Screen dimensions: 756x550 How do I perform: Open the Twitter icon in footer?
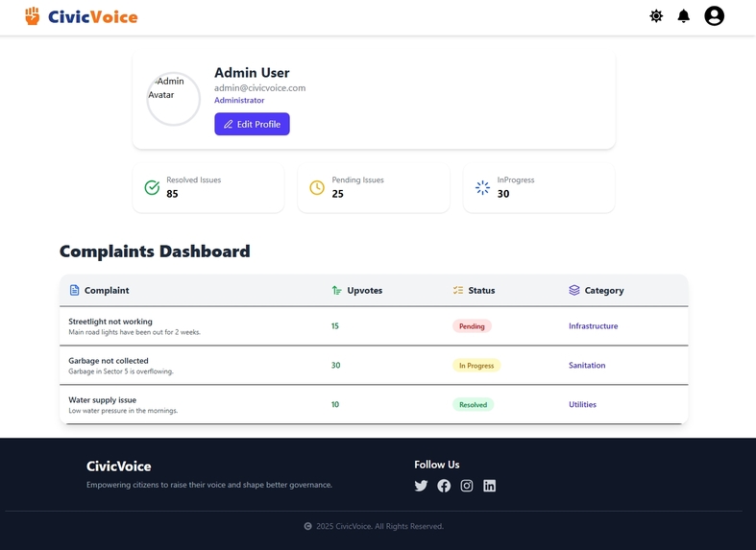point(421,486)
